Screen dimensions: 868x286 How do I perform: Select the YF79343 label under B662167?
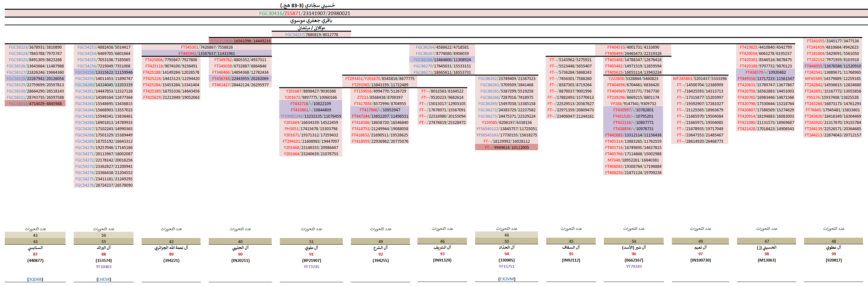(634, 267)
